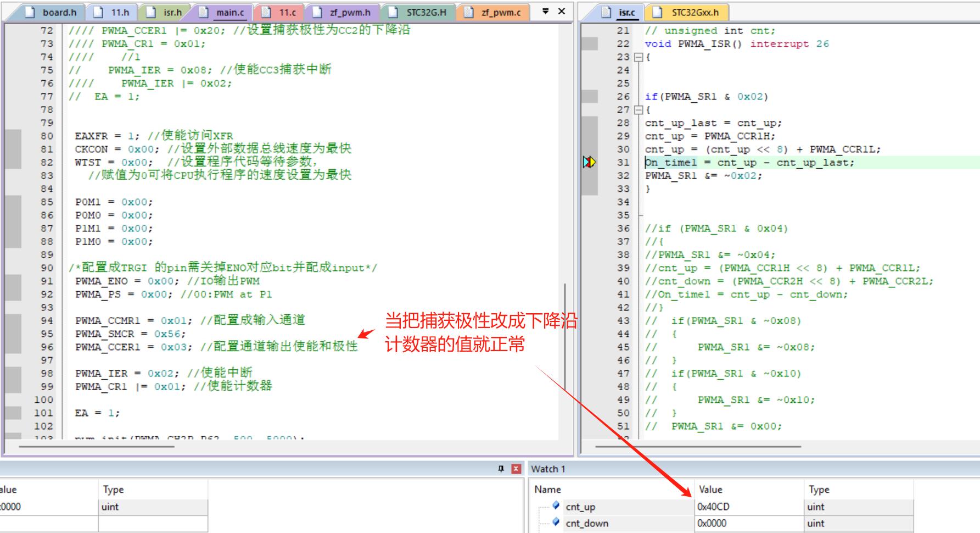Click line 81 CKCON = 0x00 statement
This screenshot has height=533, width=980.
click(117, 149)
